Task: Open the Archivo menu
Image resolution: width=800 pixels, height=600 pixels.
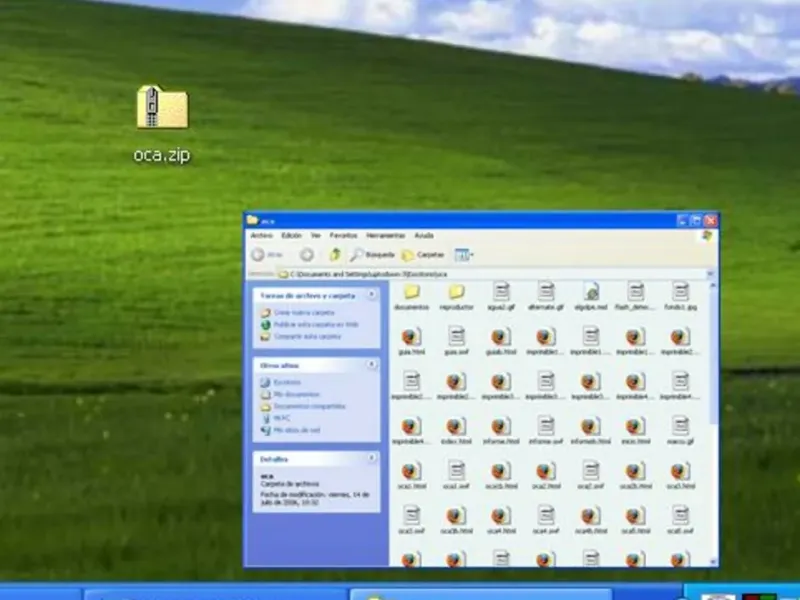Action: [x=260, y=235]
